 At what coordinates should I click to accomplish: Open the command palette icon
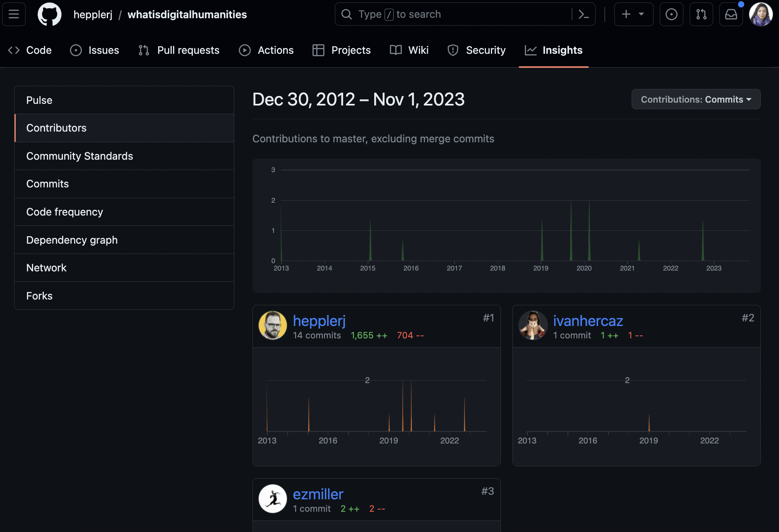(584, 14)
